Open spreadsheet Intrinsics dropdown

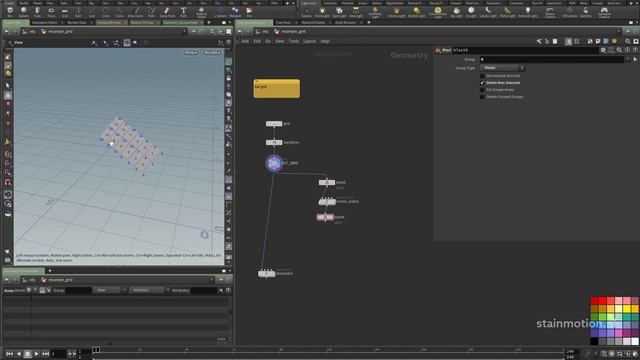point(149,290)
